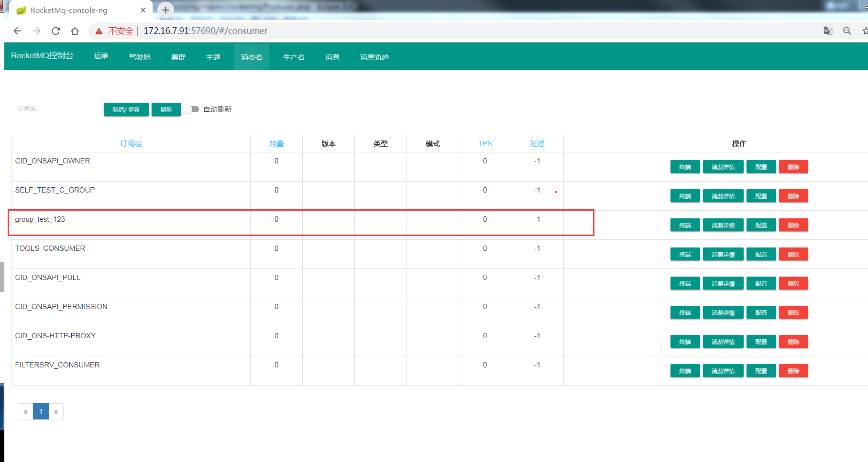The width and height of the screenshot is (868, 462).
Task: Open the browser home page icon
Action: click(x=75, y=31)
